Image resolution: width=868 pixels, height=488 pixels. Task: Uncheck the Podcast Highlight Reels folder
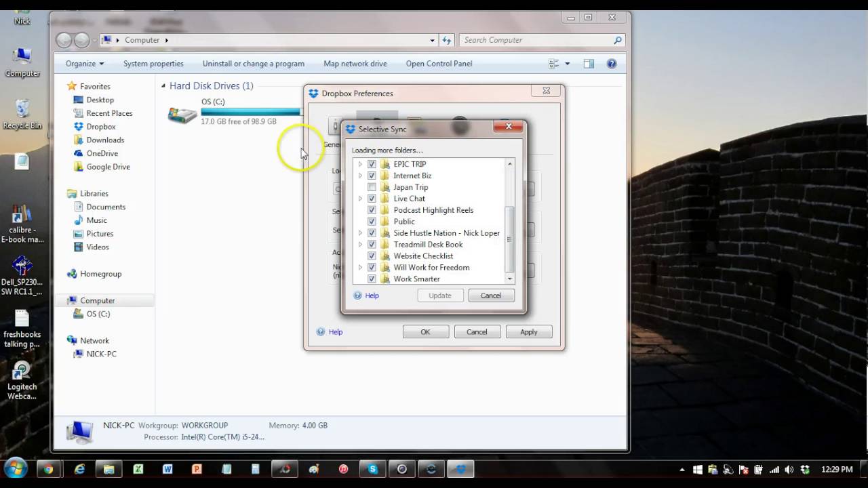372,210
